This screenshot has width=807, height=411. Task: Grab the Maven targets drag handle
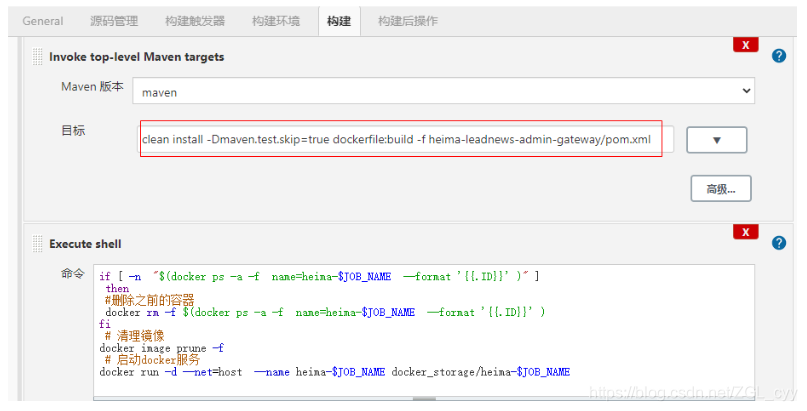38,57
